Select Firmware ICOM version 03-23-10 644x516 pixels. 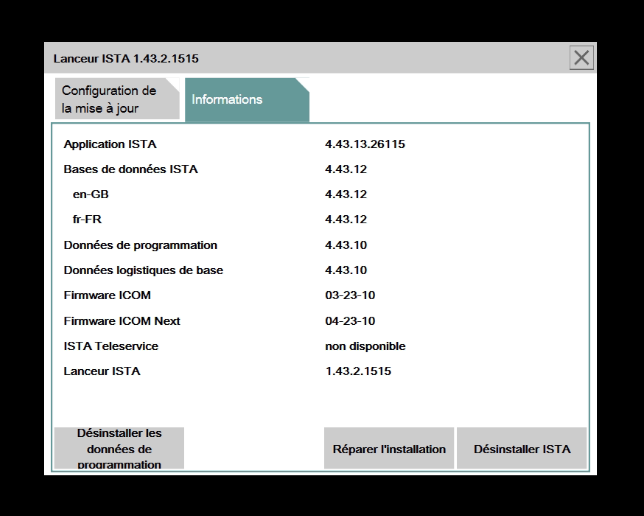(x=350, y=295)
